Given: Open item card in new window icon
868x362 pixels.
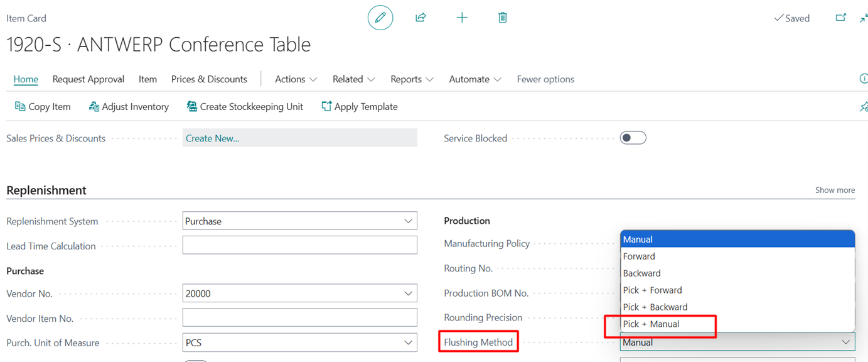Looking at the screenshot, I should click(841, 18).
